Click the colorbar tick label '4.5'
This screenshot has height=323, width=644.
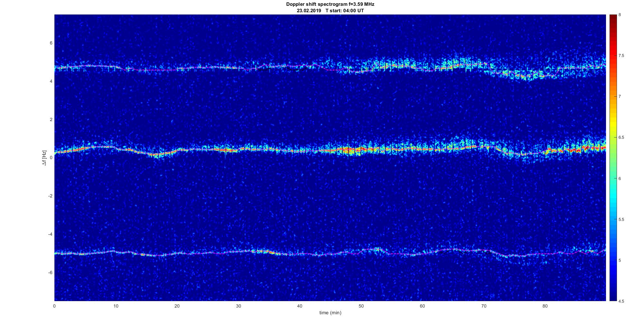pos(621,301)
